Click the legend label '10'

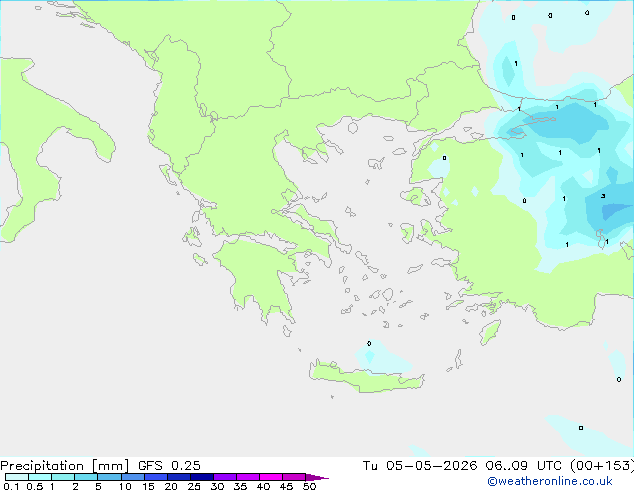click(x=125, y=486)
